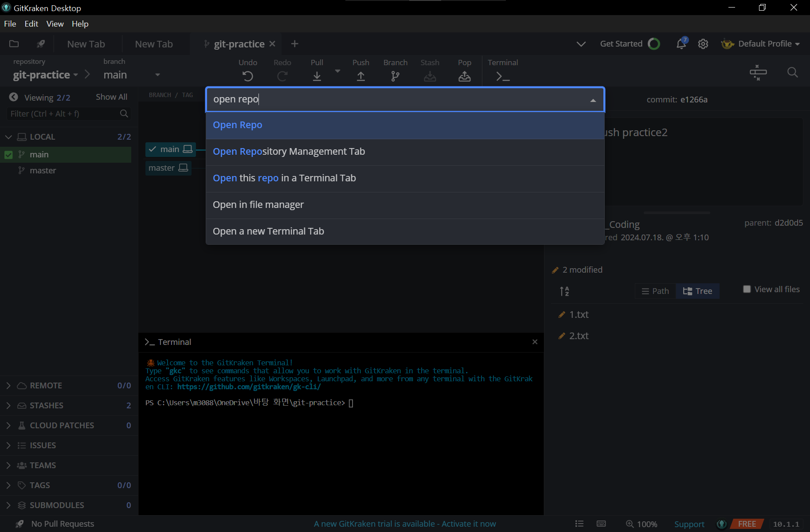Open repository management folder icon
810x532 pixels.
tap(14, 43)
